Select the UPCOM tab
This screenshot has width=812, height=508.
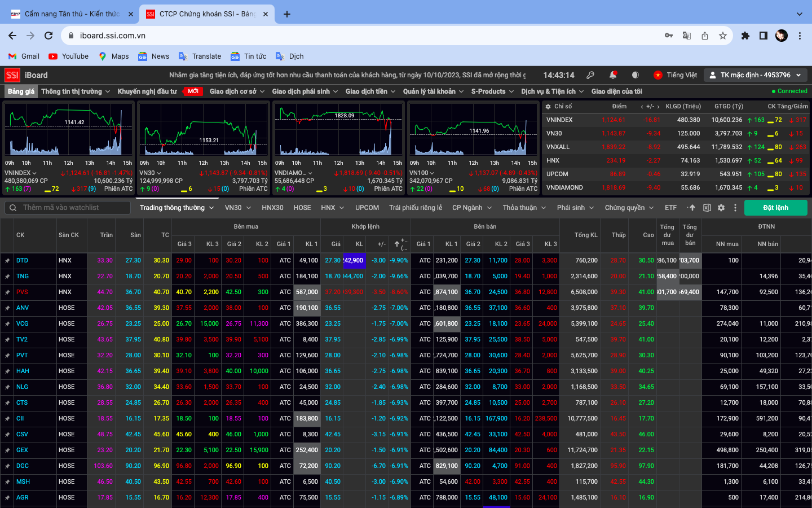click(367, 208)
